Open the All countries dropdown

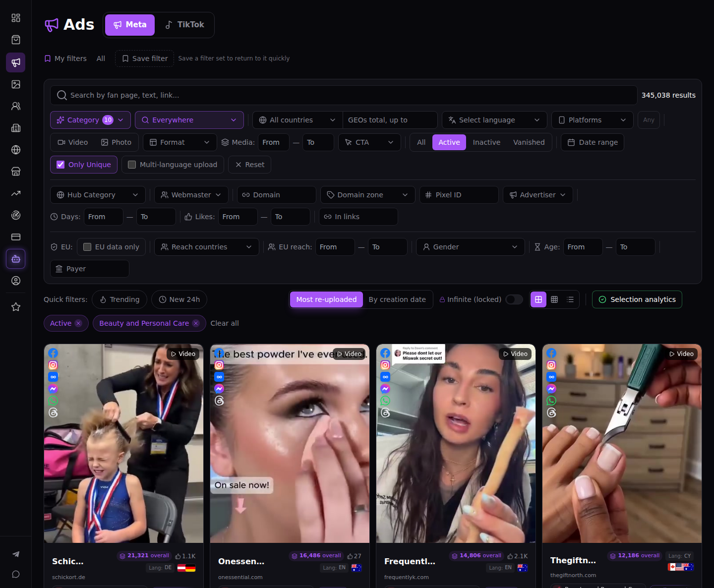pyautogui.click(x=297, y=120)
